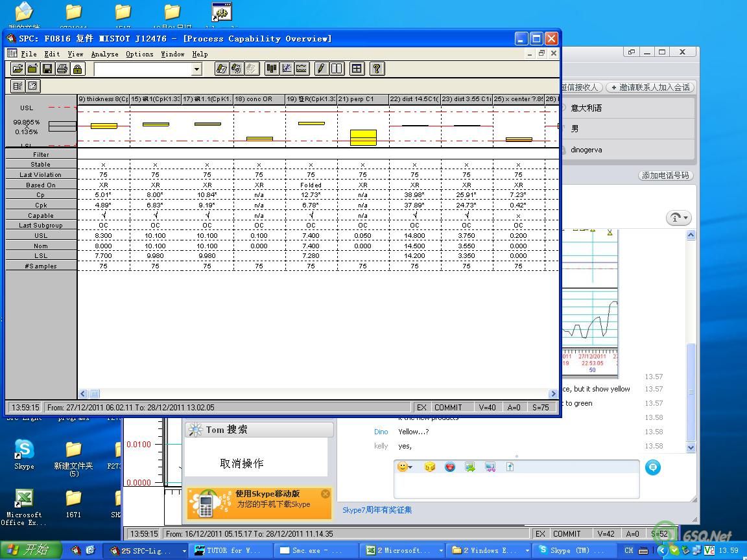Click the pencil Edit icon in the toolbar
747x560 pixels.
click(322, 69)
